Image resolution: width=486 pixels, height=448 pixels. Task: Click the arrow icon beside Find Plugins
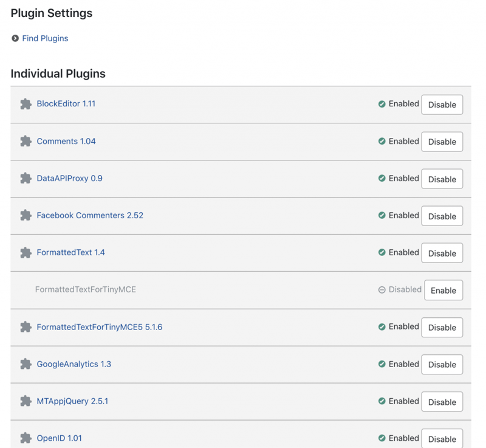[x=15, y=38]
